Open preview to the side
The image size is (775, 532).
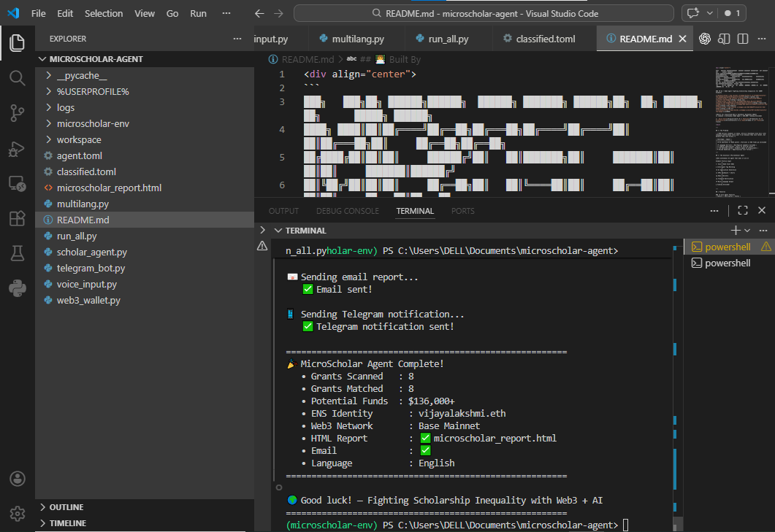(x=724, y=39)
